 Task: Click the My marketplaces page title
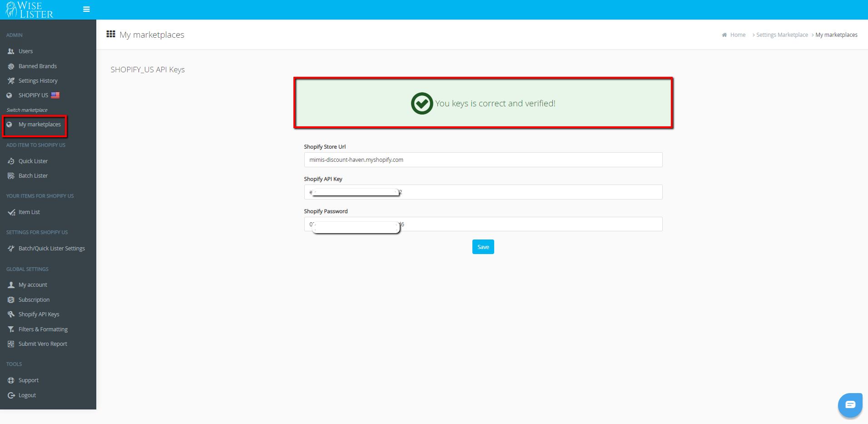(x=152, y=35)
